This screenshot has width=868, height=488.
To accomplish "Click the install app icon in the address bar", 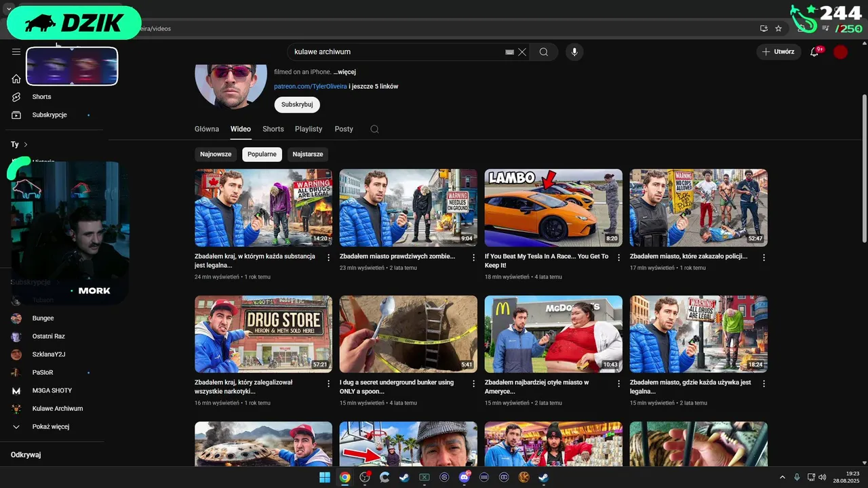I will 764,28.
